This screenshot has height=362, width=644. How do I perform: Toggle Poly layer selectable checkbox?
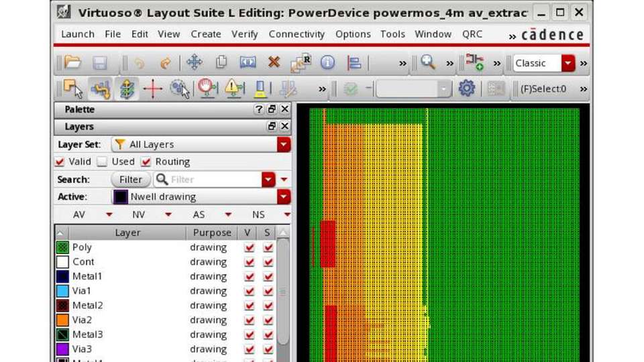(268, 247)
